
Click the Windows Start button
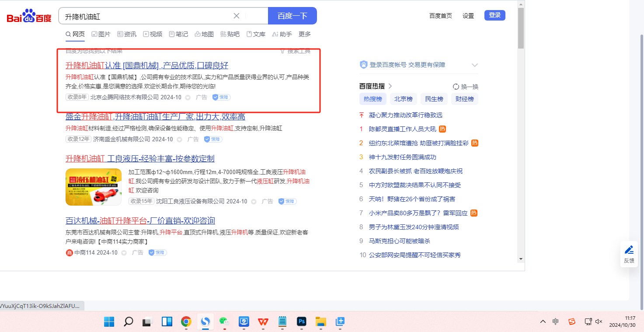(x=109, y=322)
